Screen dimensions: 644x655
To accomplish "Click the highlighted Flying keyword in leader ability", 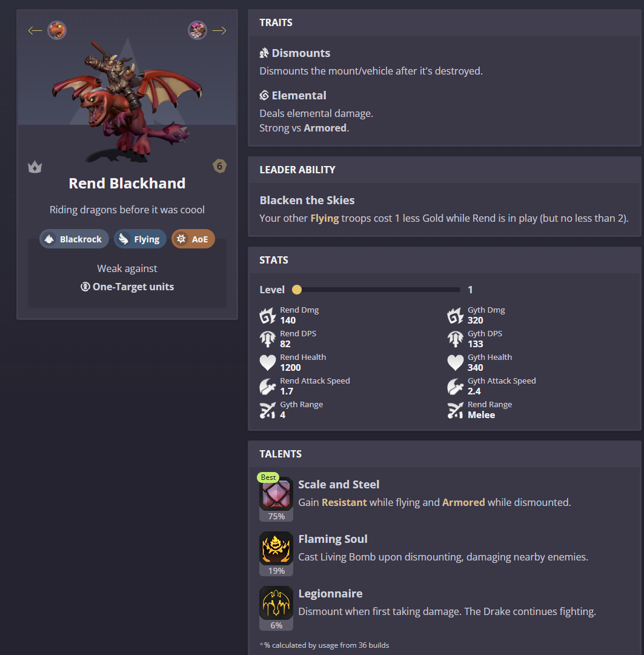I will coord(325,219).
